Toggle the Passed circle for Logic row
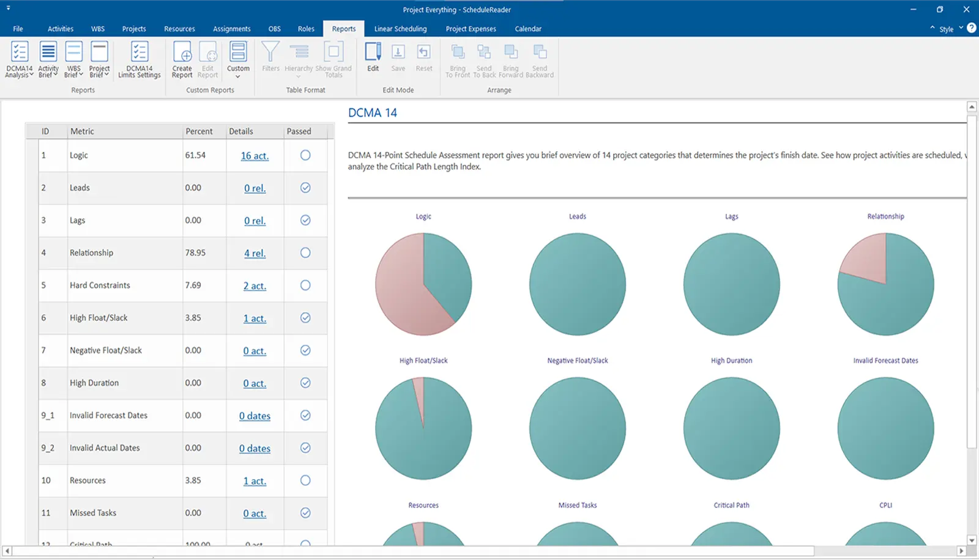Image resolution: width=979 pixels, height=560 pixels. coord(305,155)
